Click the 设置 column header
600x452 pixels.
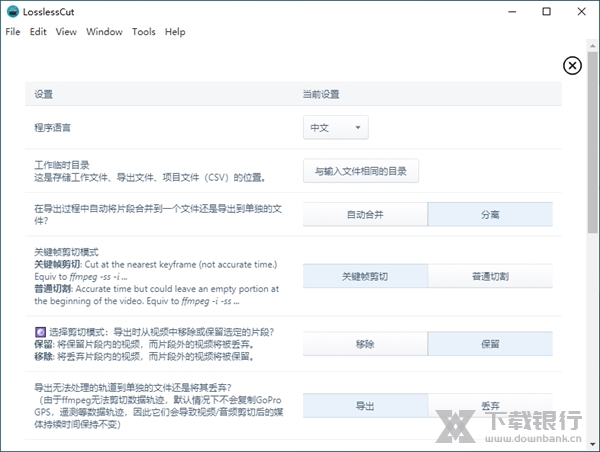[x=43, y=94]
